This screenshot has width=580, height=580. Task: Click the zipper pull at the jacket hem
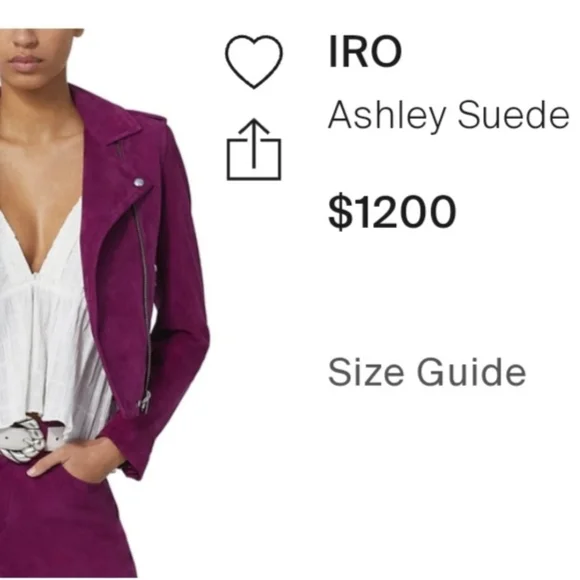pos(145,402)
